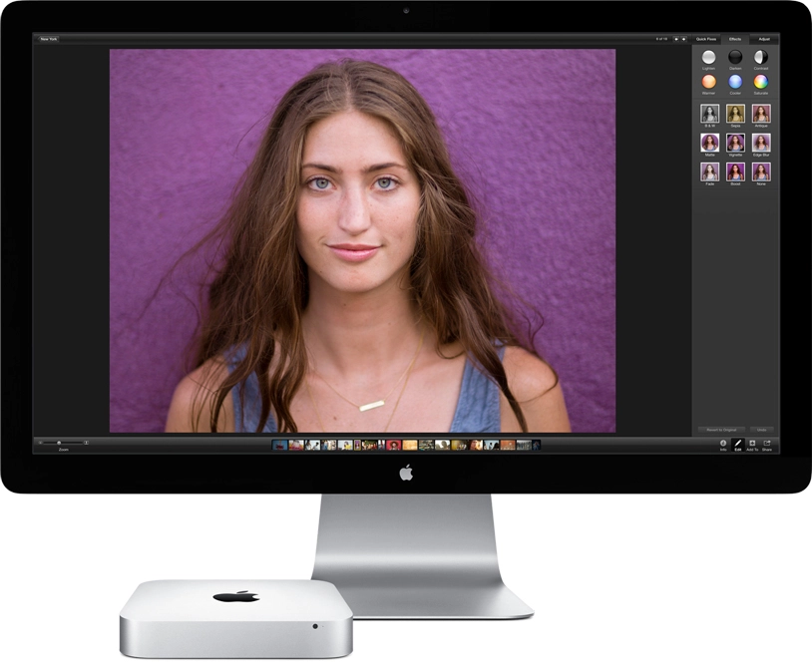Screen dimensions: 812x662
Task: Toggle the Sepia effect thumbnail
Action: point(735,113)
